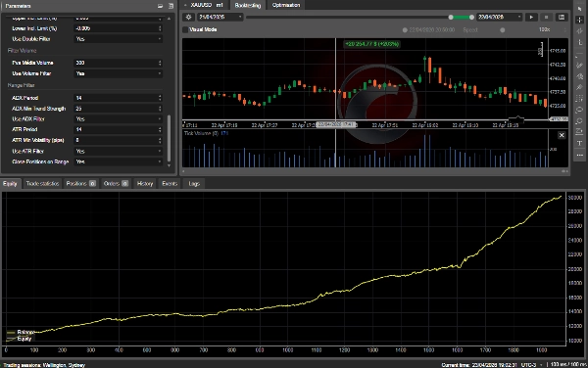Open the Events tab
This screenshot has height=368, width=588.
[x=170, y=183]
